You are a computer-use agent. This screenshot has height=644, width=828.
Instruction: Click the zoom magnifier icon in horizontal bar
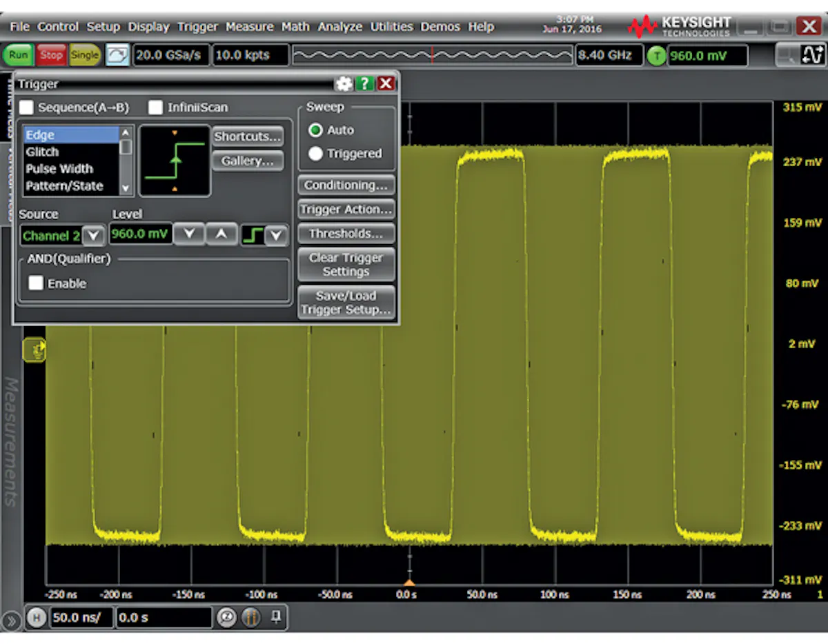226,618
